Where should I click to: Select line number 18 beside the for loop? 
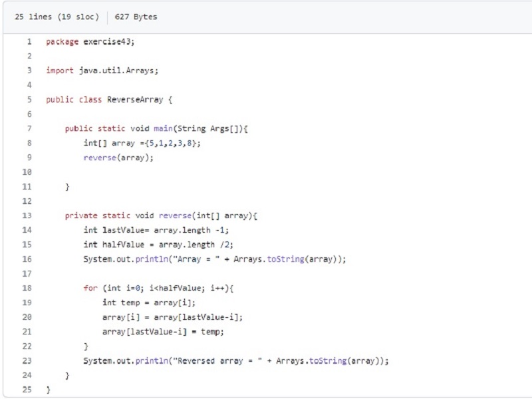coord(27,288)
